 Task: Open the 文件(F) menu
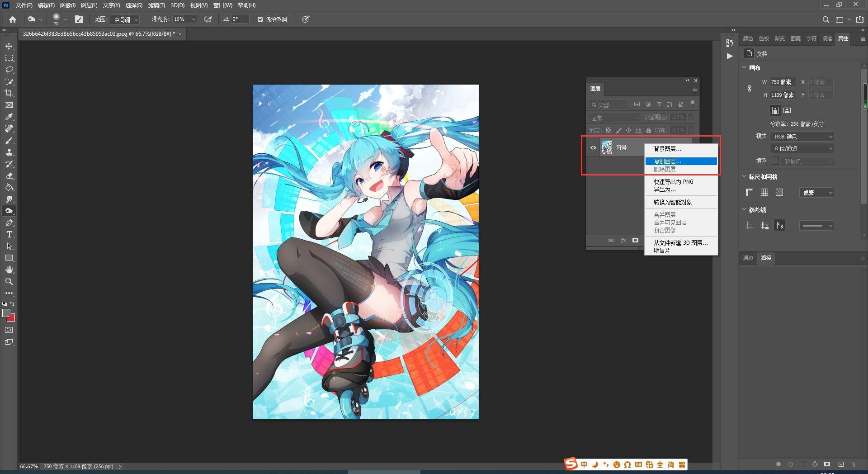point(24,5)
